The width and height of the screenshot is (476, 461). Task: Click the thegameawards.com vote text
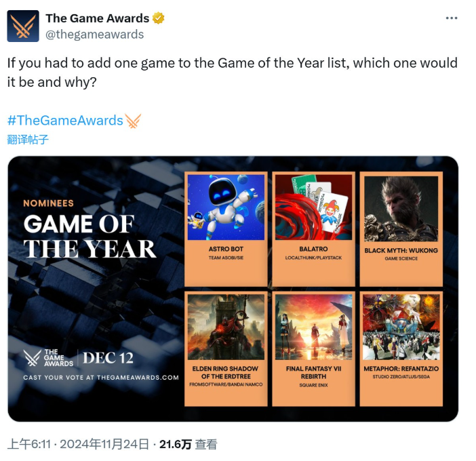coord(101,378)
